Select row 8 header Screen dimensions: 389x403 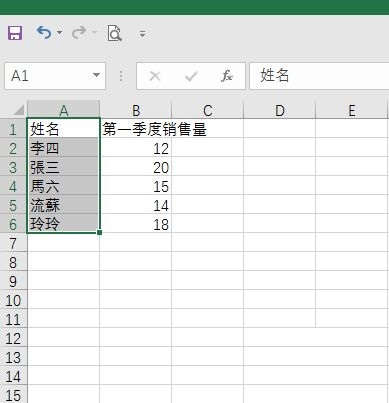point(13,262)
